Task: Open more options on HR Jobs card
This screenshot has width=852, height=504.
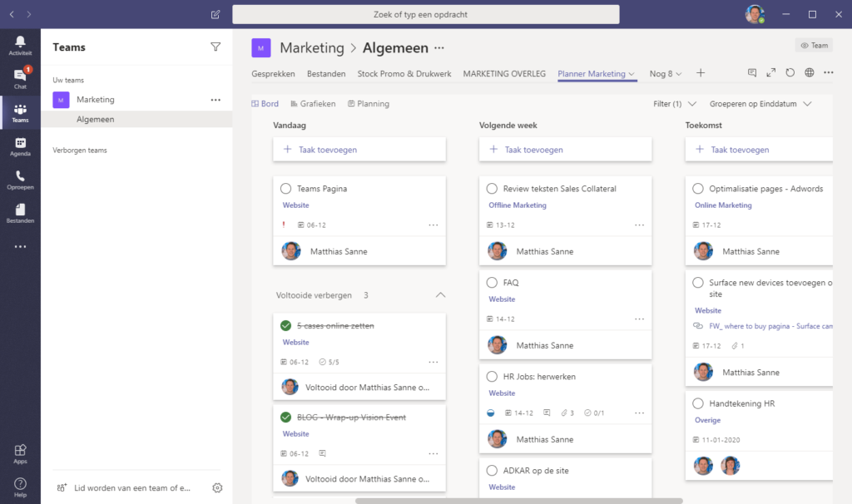Action: coord(640,413)
